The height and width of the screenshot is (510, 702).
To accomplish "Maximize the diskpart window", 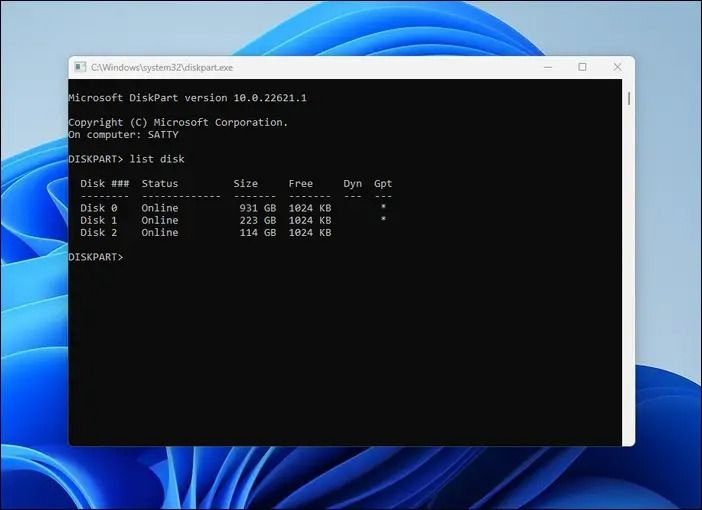I will pos(582,67).
